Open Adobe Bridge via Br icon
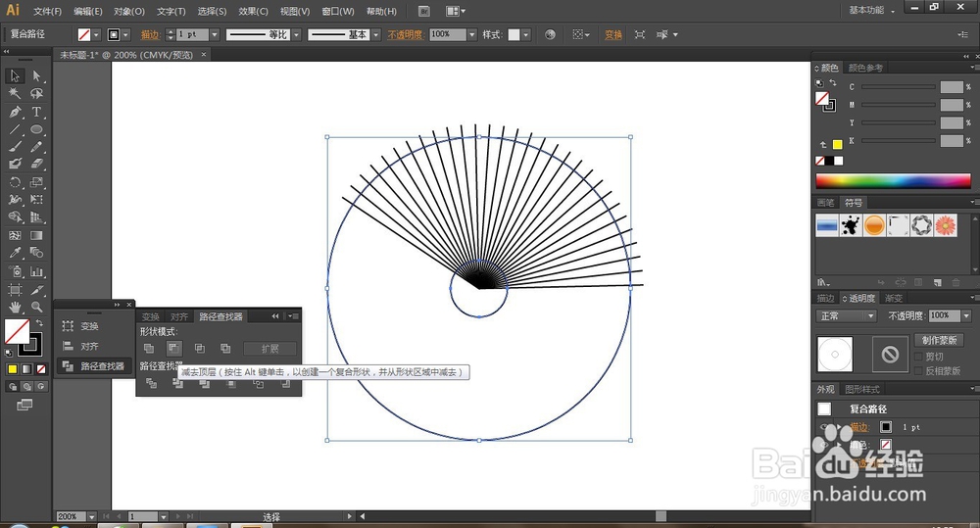980x528 pixels. pyautogui.click(x=423, y=11)
